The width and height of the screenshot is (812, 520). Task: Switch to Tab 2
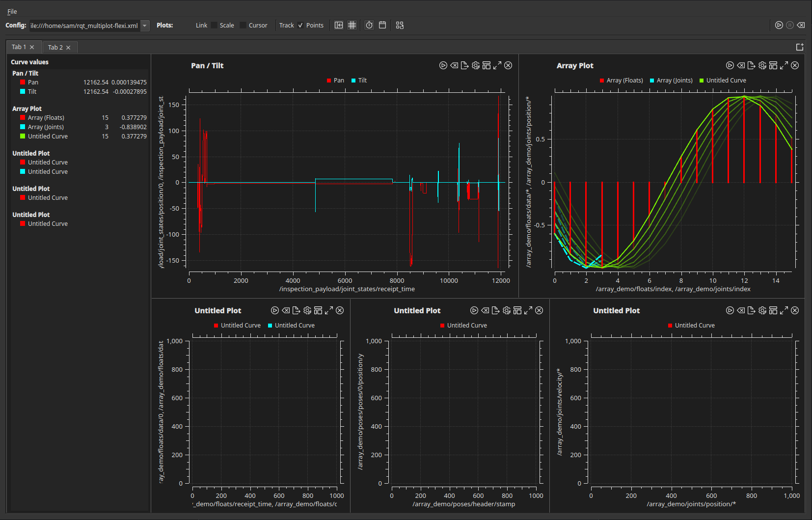click(x=55, y=48)
